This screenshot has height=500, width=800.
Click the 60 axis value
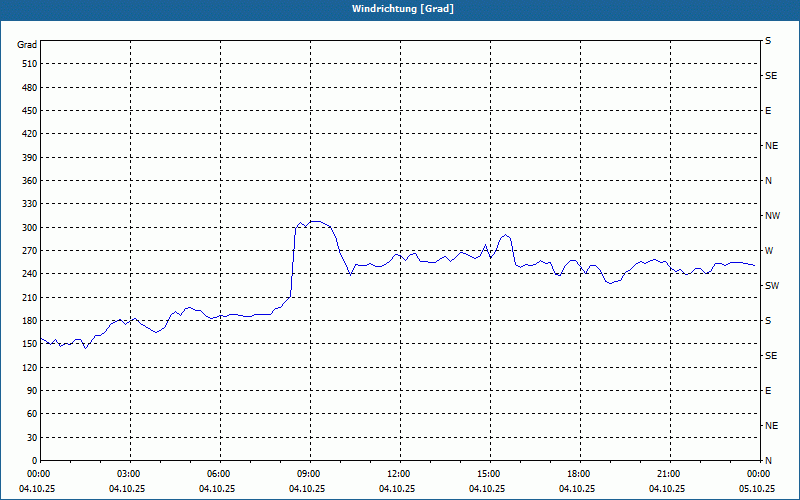(x=32, y=414)
